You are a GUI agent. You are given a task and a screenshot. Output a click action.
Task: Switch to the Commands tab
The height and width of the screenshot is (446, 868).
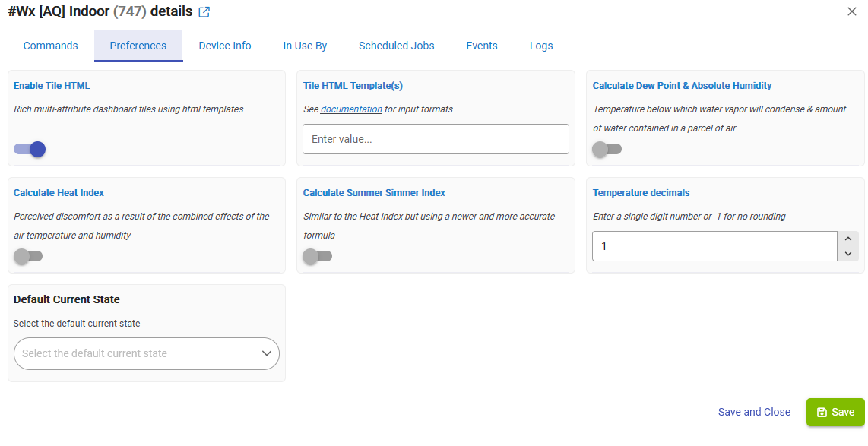50,46
